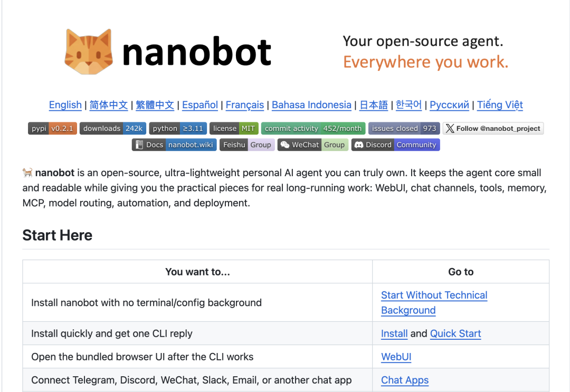Click the 'You want to...' column header
The height and width of the screenshot is (392, 570).
click(x=197, y=272)
